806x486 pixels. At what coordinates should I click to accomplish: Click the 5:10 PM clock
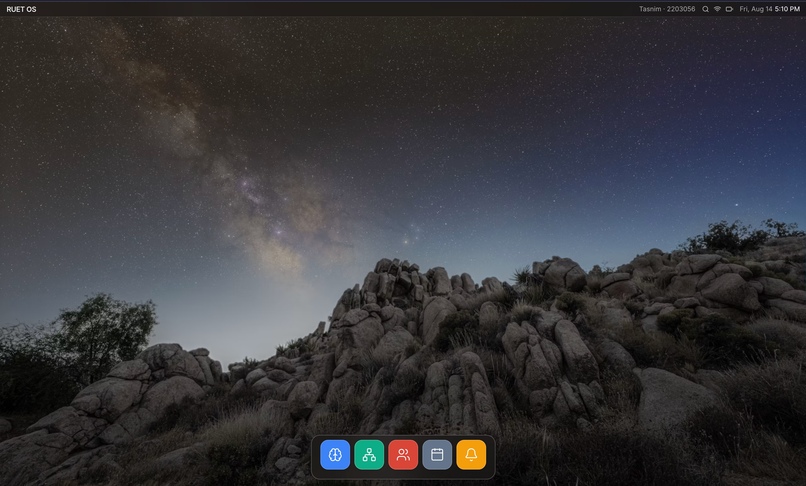click(787, 9)
